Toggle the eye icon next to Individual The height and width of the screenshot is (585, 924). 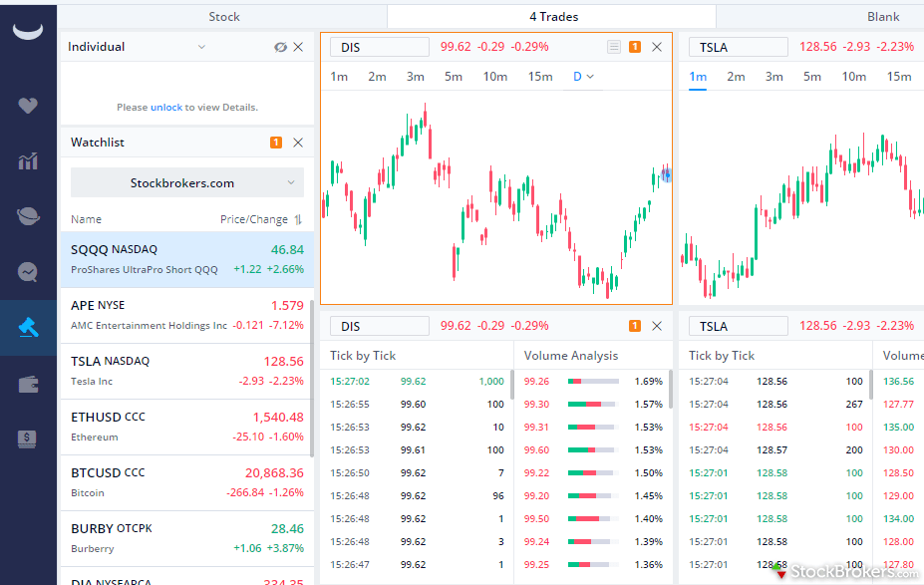pos(282,46)
